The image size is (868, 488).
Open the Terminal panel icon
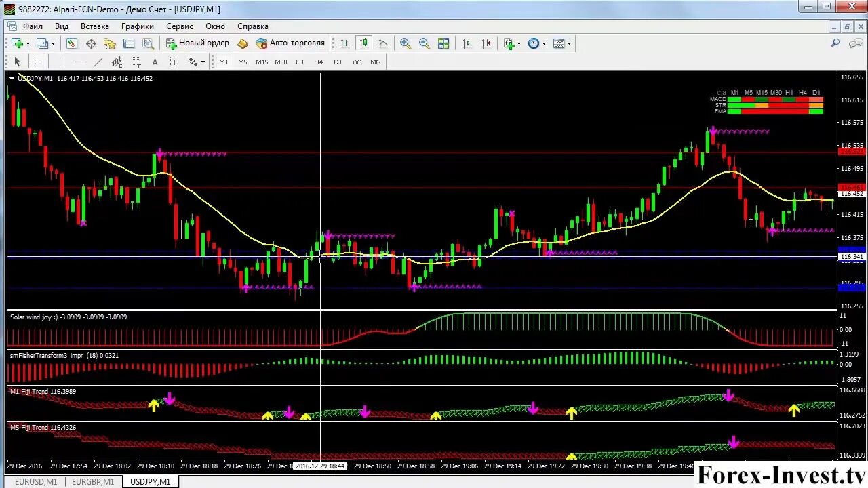coord(129,43)
